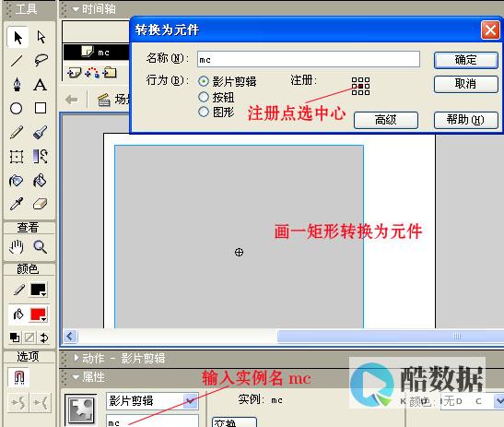Click the horizontal scrollbar left arrow

click(x=70, y=337)
